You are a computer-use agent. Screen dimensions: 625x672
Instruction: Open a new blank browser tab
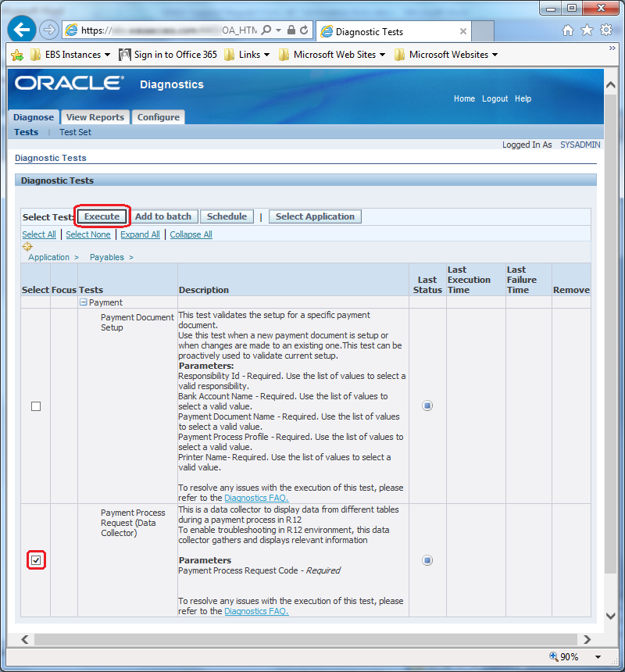[483, 30]
